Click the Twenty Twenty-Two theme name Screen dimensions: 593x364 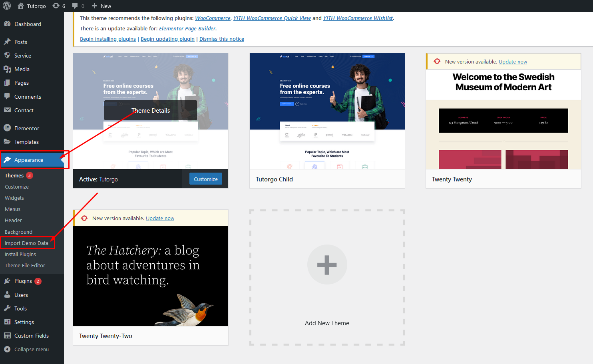click(x=105, y=336)
